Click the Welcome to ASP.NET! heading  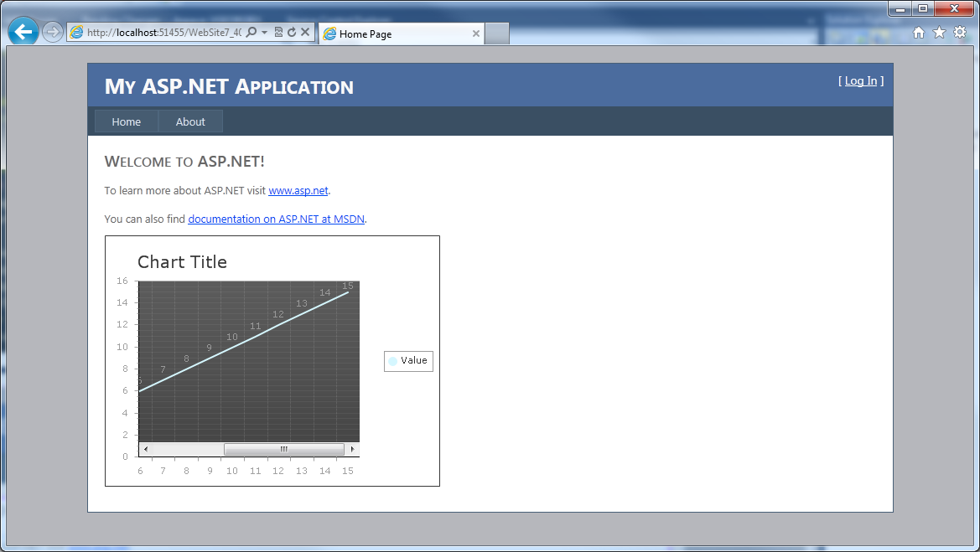[x=184, y=161]
